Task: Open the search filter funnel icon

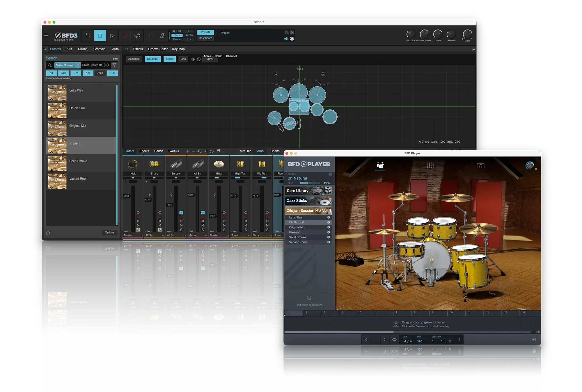Action: pos(114,65)
